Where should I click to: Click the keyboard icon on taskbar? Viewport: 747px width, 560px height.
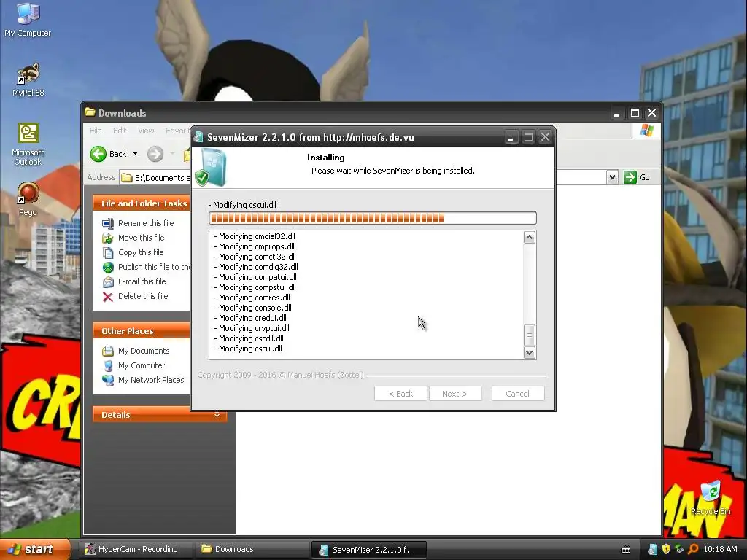[626, 550]
